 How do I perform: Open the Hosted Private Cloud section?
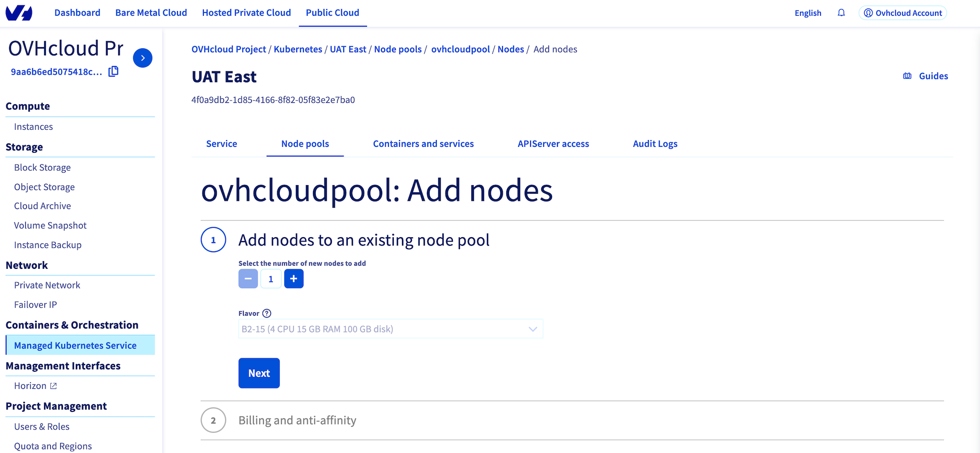(246, 12)
